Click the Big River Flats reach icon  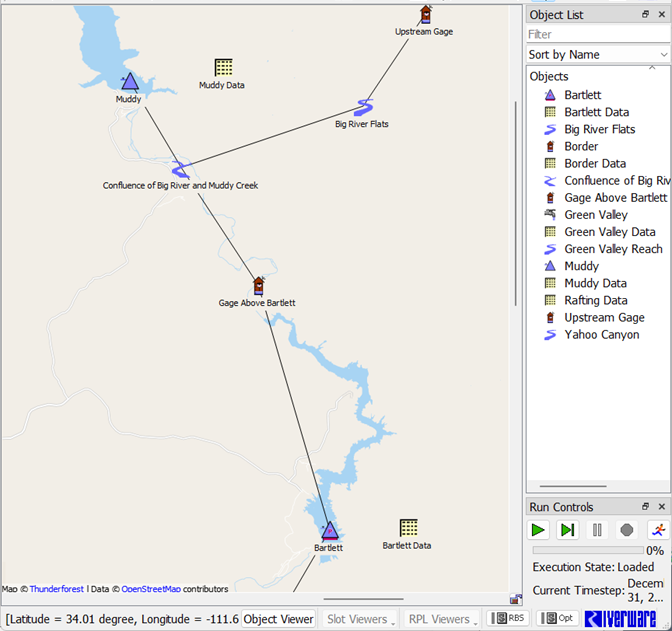coord(363,107)
